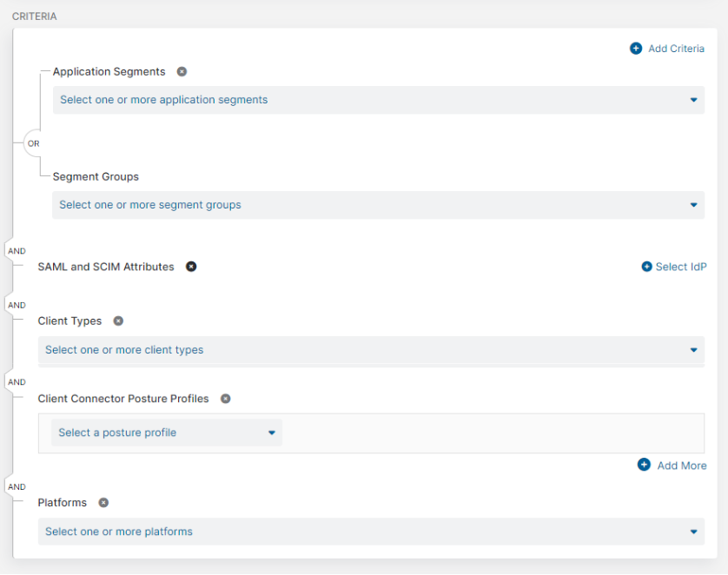Toggle the AND operator above SAML and SCIM Attributes

tap(17, 251)
